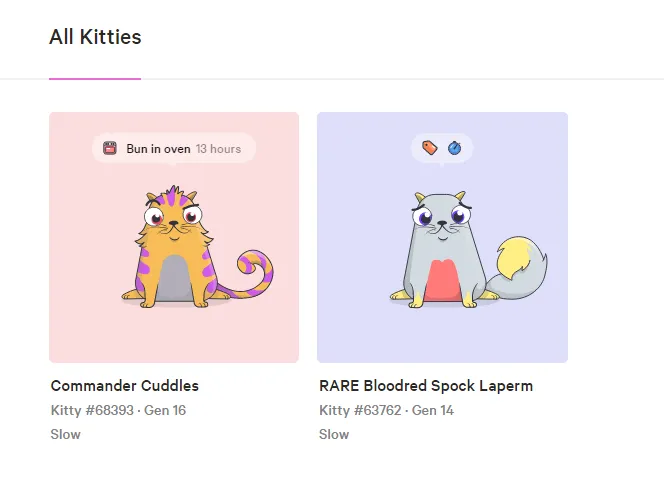Select the gray cat with yellow tail
The image size is (664, 502).
(468, 250)
